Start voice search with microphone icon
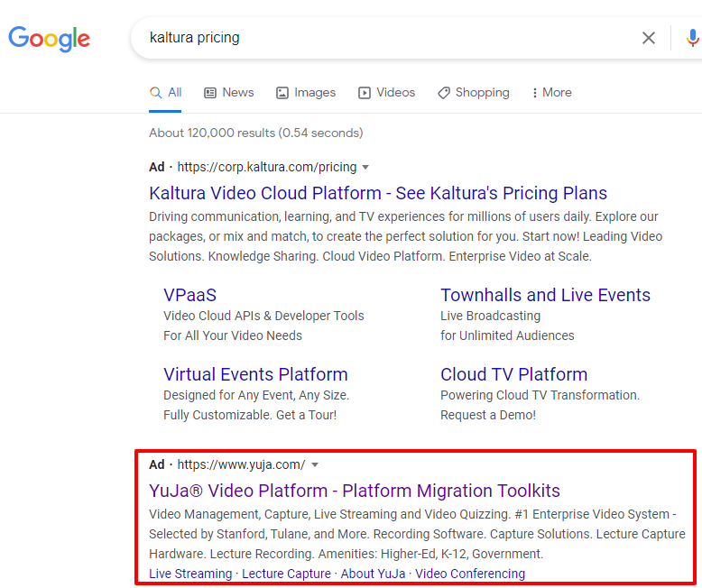 click(692, 38)
